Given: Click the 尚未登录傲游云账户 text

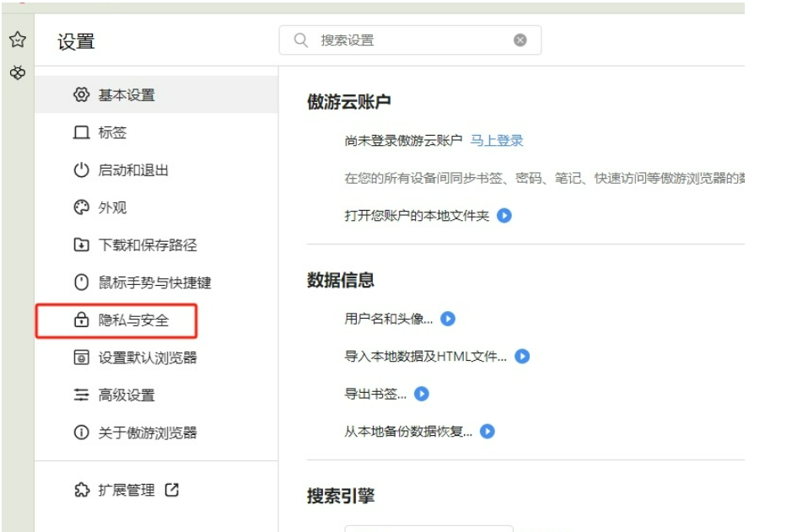Looking at the screenshot, I should [403, 140].
